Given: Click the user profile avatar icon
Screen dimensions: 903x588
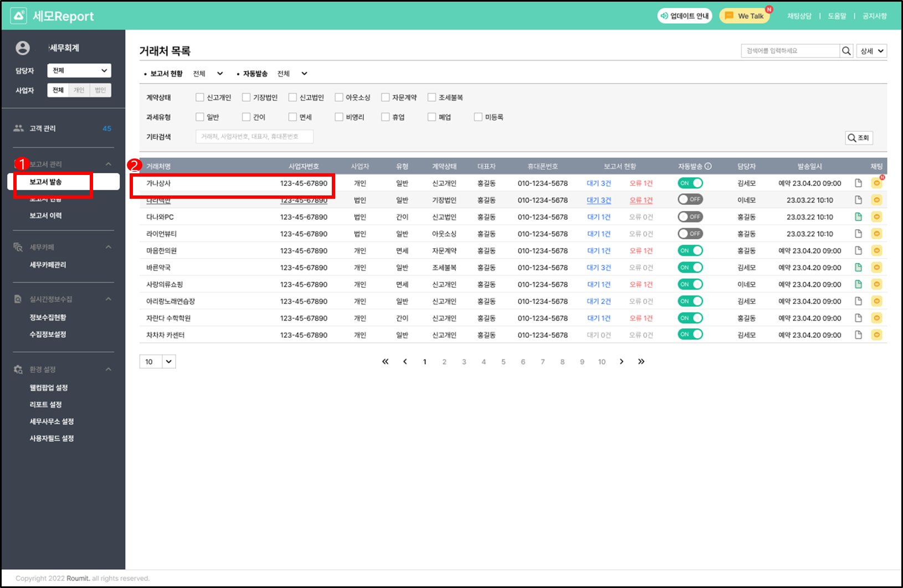Looking at the screenshot, I should 23,48.
